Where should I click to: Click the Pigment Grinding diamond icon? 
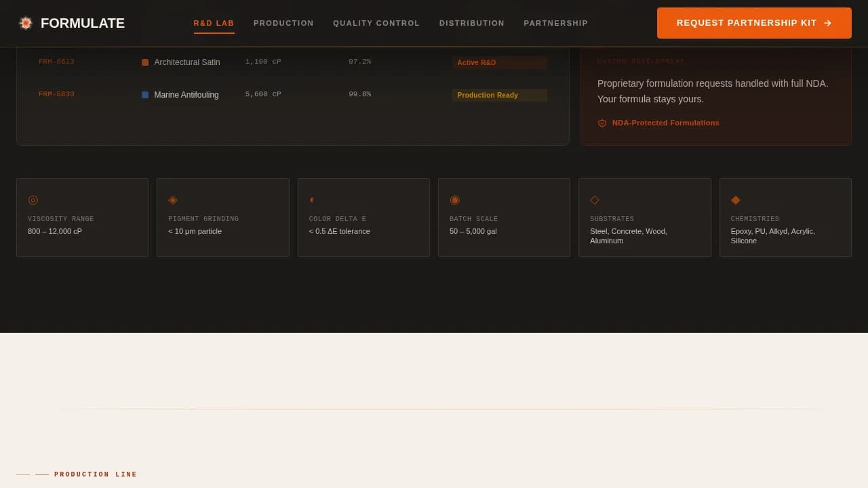(x=173, y=200)
